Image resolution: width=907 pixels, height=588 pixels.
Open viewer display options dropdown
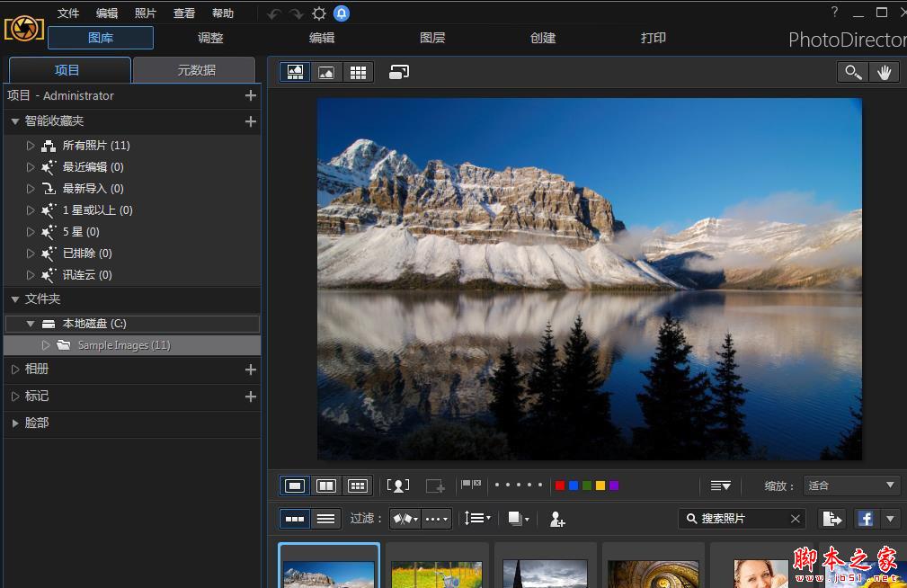[x=721, y=486]
